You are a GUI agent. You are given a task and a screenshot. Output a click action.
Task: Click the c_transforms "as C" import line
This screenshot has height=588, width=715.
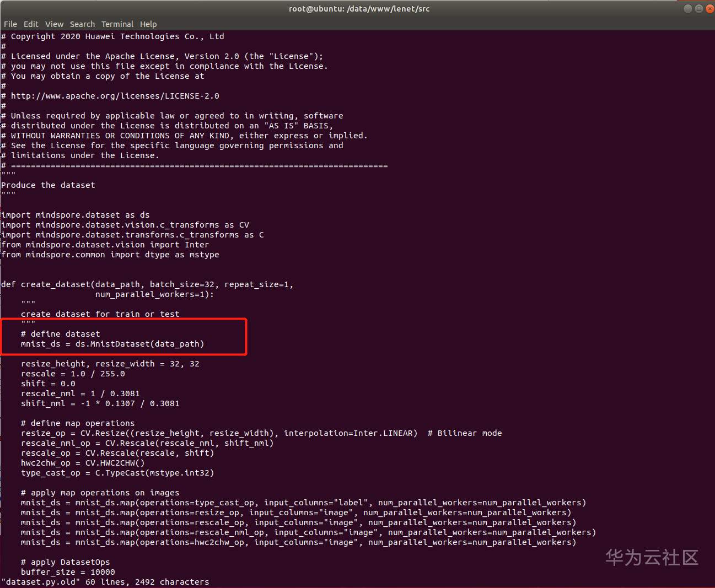pyautogui.click(x=132, y=235)
